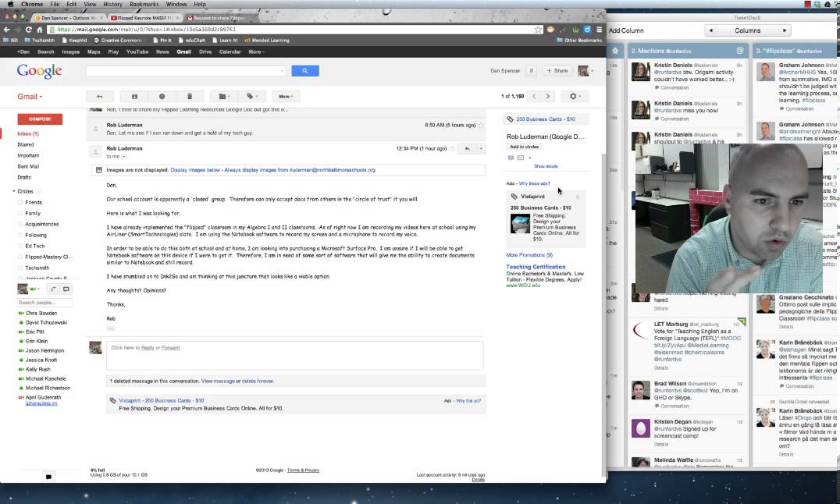840x504 pixels.
Task: Star the 12:34 PM Rob Luderman message
Action: tap(452, 148)
